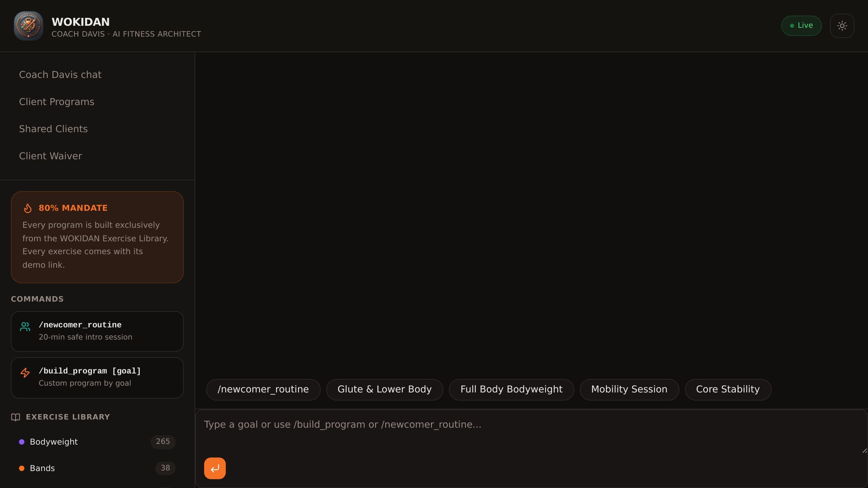Click the 265 Bodyweight count badge
Screen dimensions: 868x488
(163, 442)
